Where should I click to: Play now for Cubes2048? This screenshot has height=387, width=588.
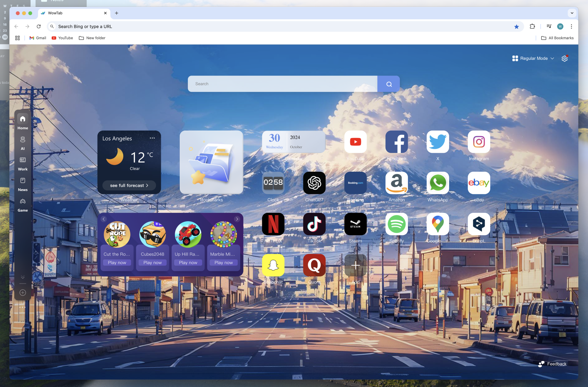(153, 263)
